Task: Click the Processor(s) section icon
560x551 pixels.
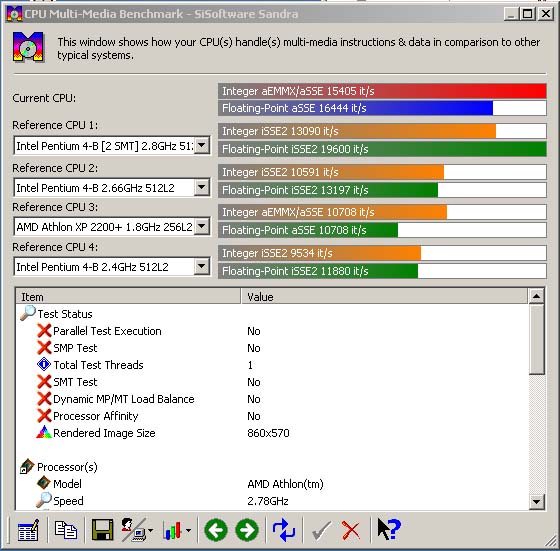Action: pyautogui.click(x=27, y=466)
